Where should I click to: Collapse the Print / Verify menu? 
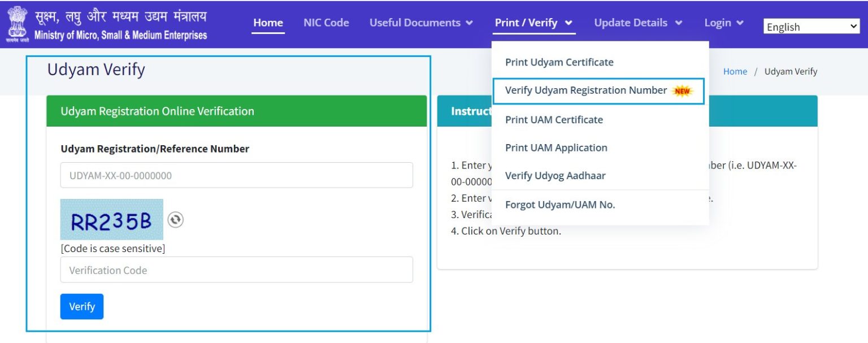pos(533,23)
